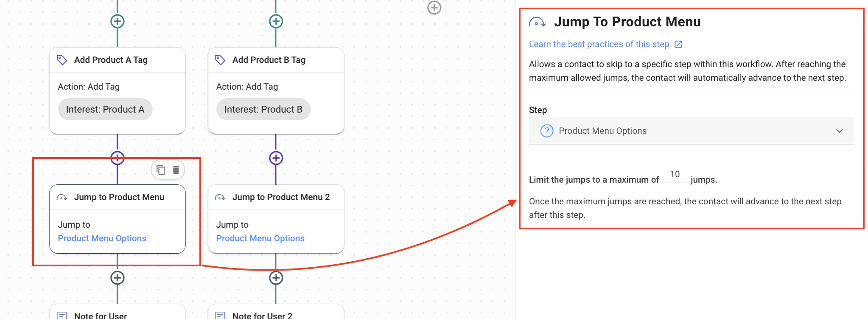
Task: Click Product Menu Options link in Jump 2 card
Action: [x=260, y=238]
